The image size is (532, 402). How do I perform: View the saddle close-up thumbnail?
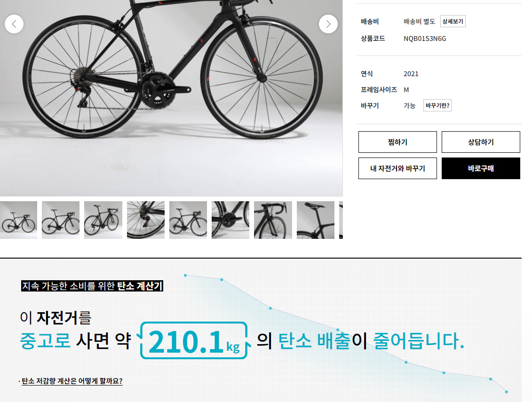point(316,220)
